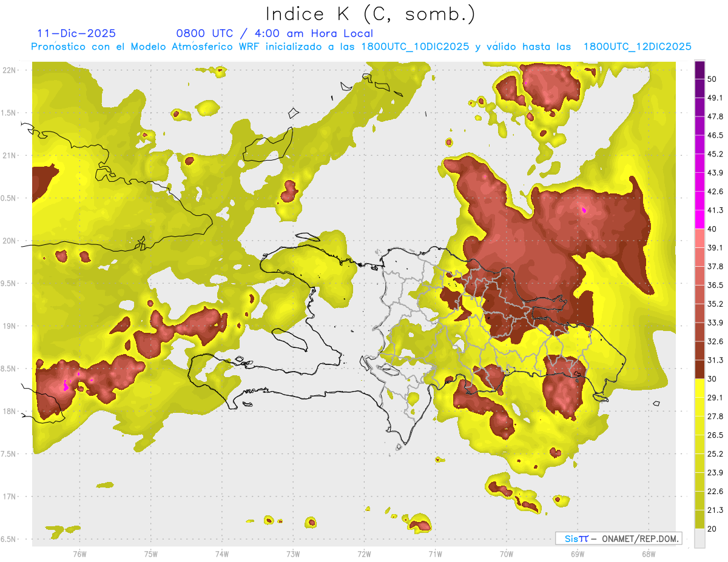Click the '0.5N' latitude label
Viewport: 728px width, 562px height.
point(8,198)
